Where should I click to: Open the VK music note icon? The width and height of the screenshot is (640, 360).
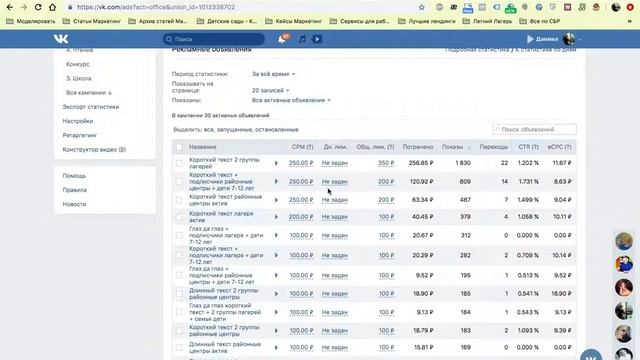point(302,39)
